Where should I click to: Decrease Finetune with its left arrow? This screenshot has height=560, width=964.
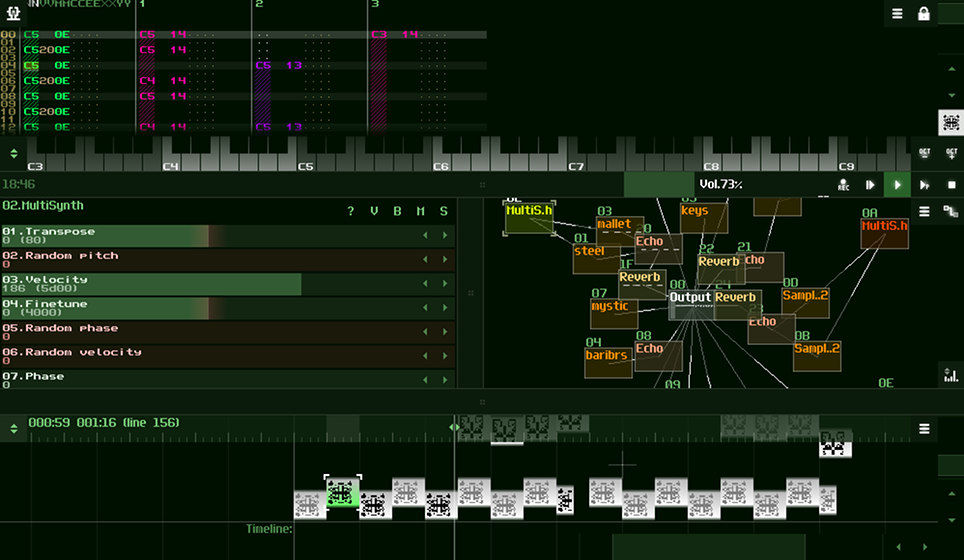pyautogui.click(x=425, y=307)
